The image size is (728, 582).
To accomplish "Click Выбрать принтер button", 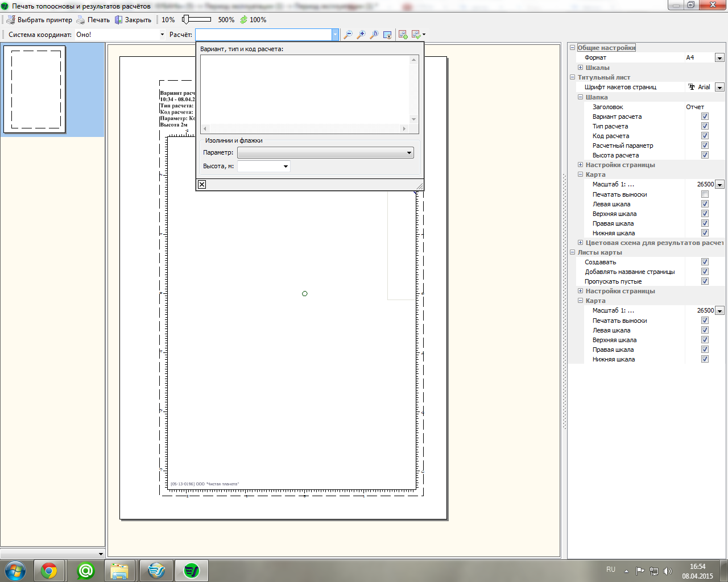I will pos(39,20).
